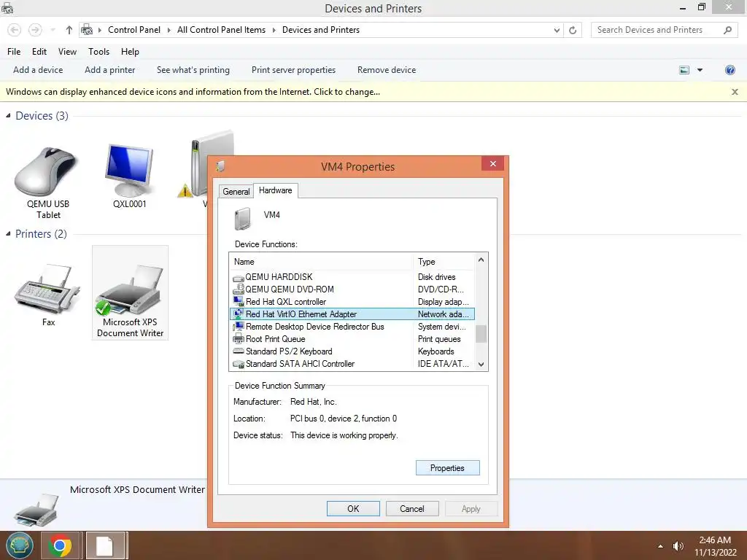Click See what's printing

(x=193, y=70)
